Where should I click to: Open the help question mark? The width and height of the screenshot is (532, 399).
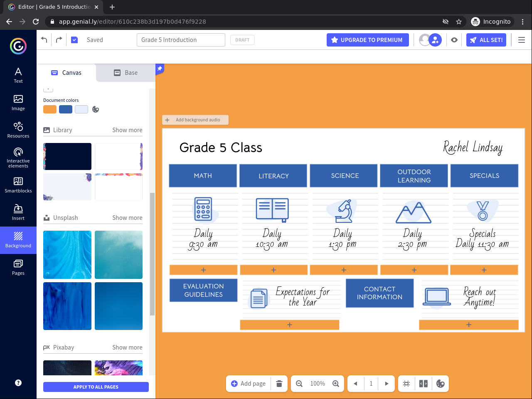coord(18,383)
